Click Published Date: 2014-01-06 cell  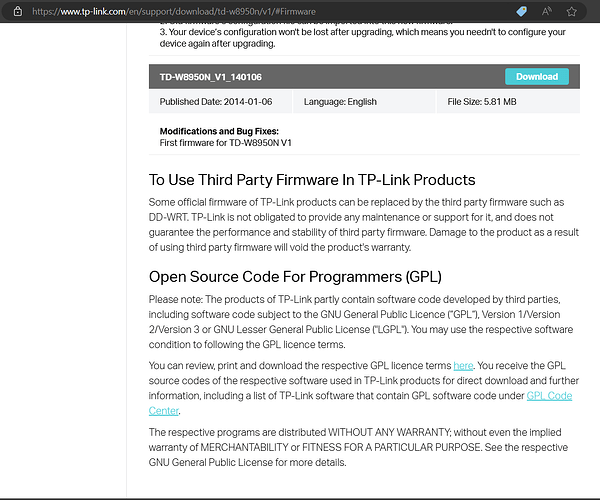coord(220,102)
